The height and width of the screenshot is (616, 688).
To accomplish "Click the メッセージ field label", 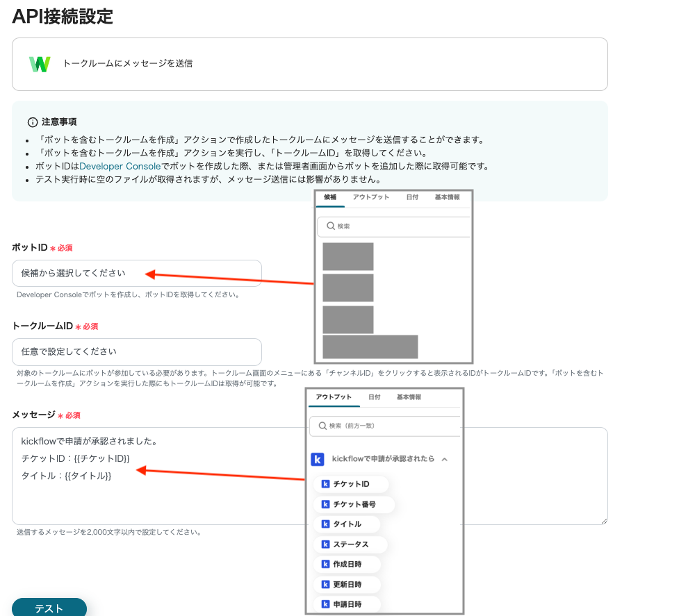I will coord(34,415).
